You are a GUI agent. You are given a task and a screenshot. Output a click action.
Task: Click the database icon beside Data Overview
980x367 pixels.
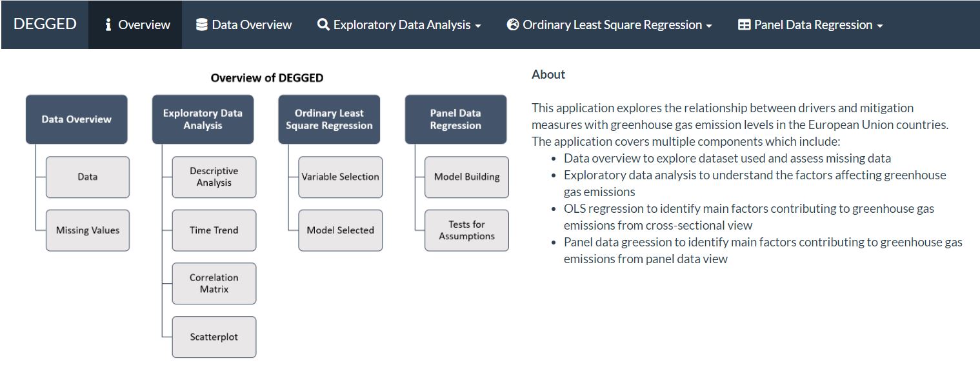(x=202, y=25)
